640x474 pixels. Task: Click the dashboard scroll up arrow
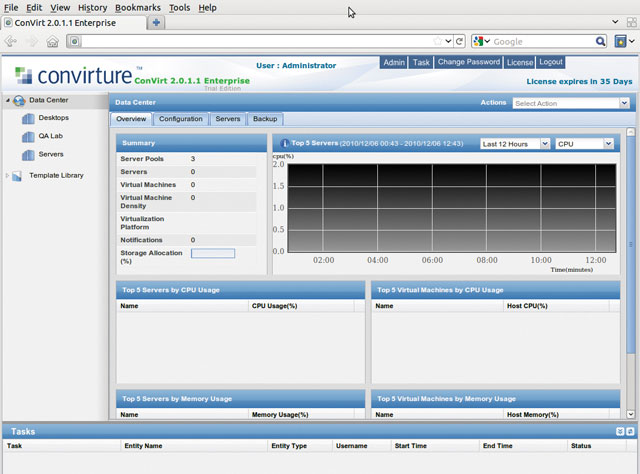point(630,132)
